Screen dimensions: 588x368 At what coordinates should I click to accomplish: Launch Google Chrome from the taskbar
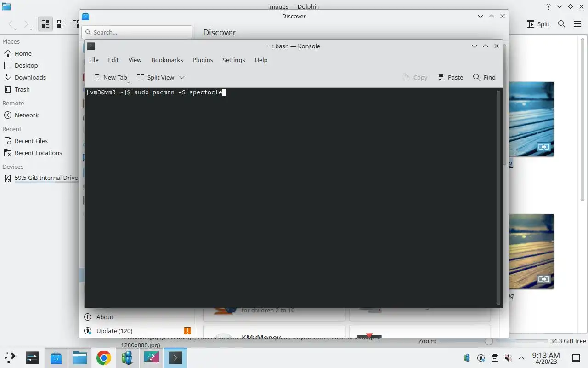tap(103, 357)
